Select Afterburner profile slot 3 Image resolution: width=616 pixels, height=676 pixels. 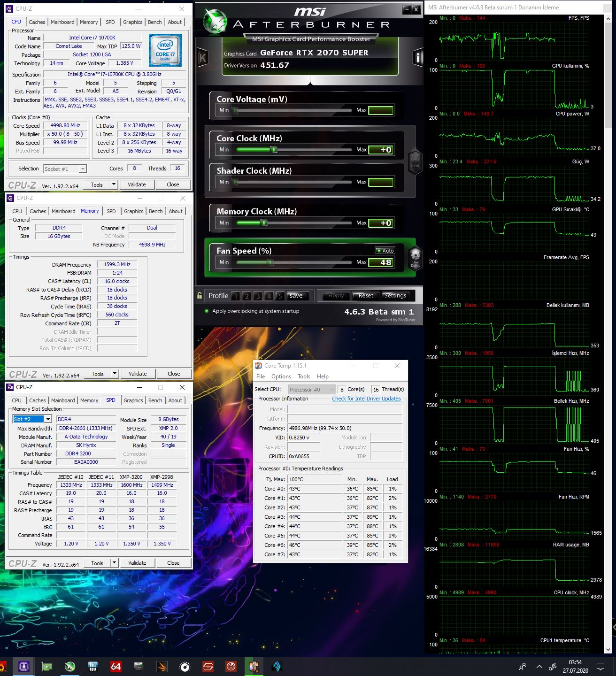tap(258, 296)
